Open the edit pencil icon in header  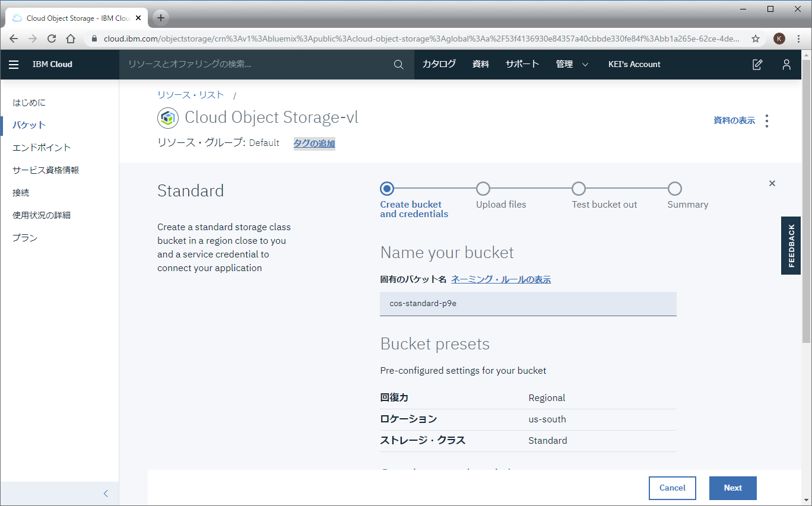(757, 65)
